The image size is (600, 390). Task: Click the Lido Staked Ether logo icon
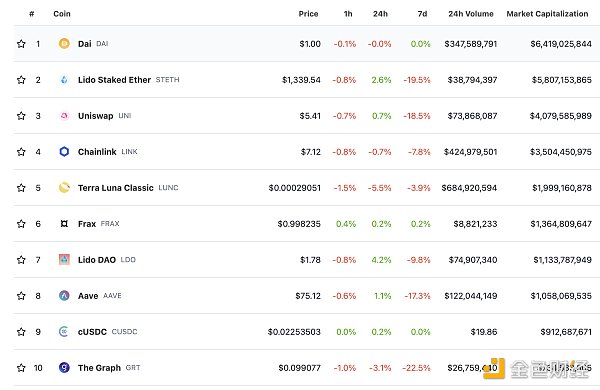(x=64, y=80)
